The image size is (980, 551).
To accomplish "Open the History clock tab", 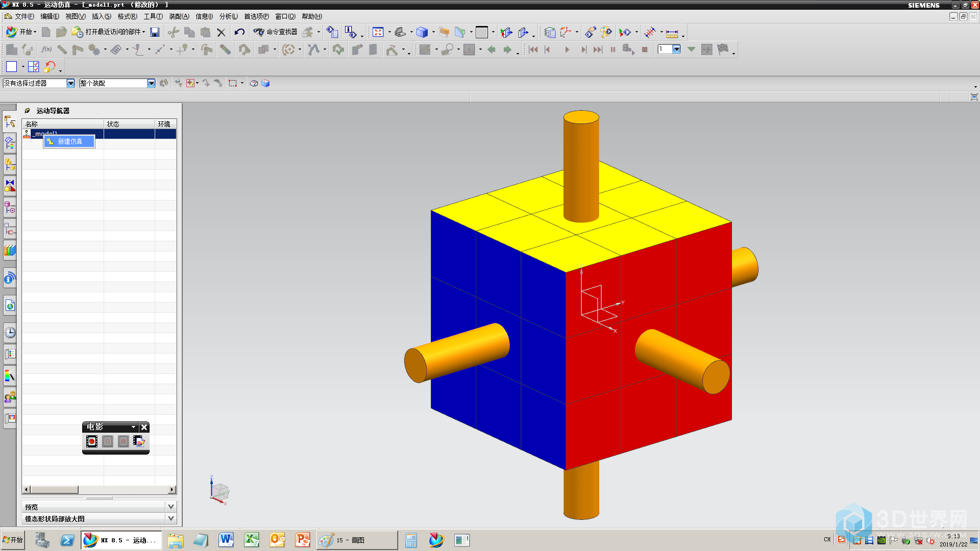I will [10, 333].
